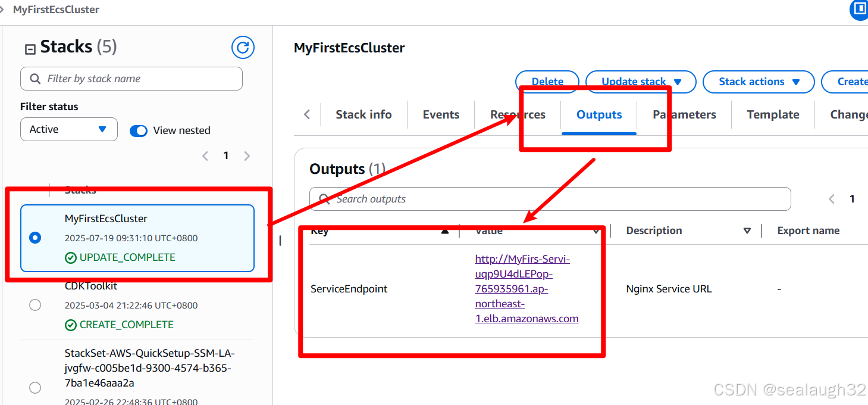Click the MyFirstEcsCluster breadcrumb at top
868x405 pixels.
click(56, 10)
